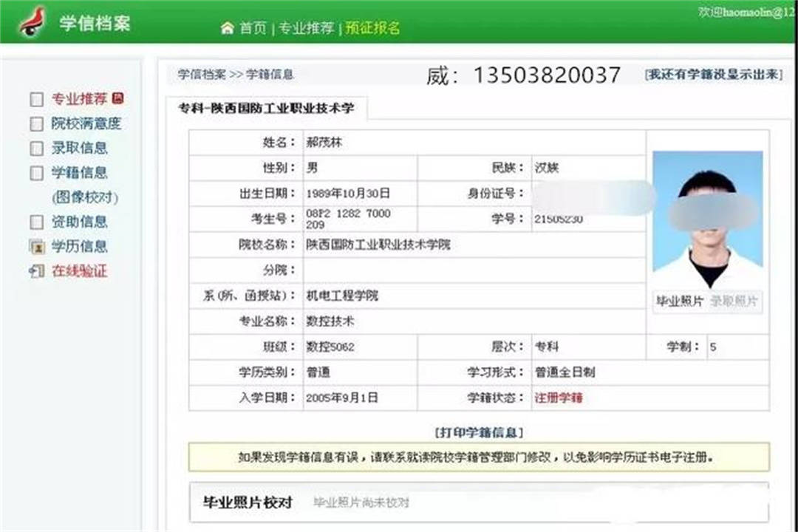Check the 录取信息 checkbox
Image resolution: width=798 pixels, height=532 pixels.
click(x=35, y=148)
